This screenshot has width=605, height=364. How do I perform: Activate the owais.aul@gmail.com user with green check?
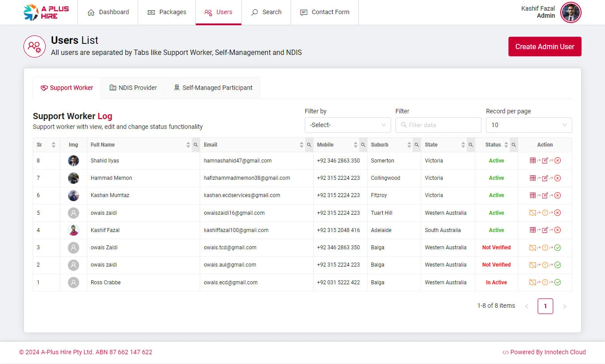tap(558, 265)
